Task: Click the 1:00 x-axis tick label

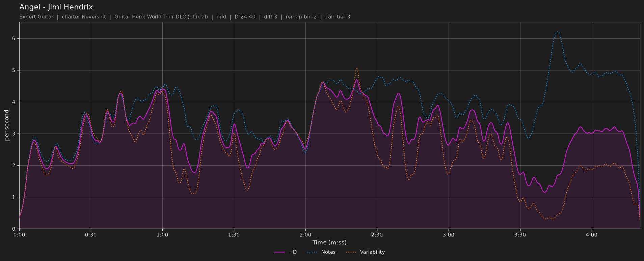Action: (x=162, y=235)
